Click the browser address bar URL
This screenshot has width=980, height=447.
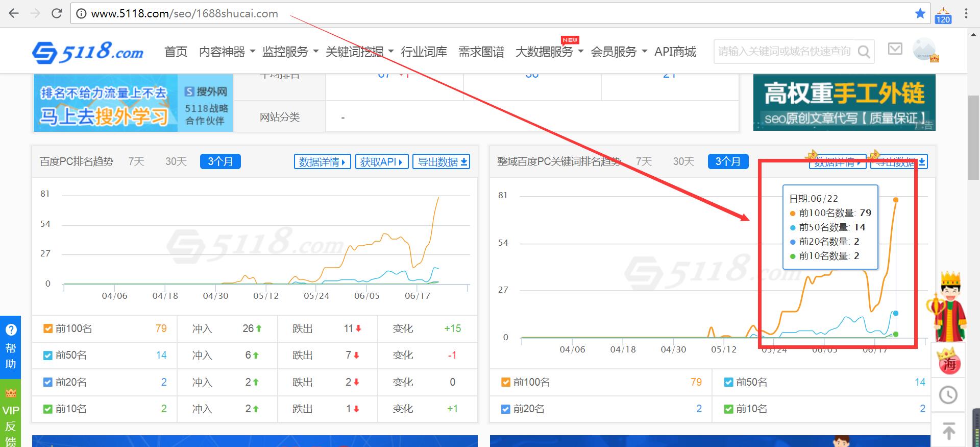[185, 14]
